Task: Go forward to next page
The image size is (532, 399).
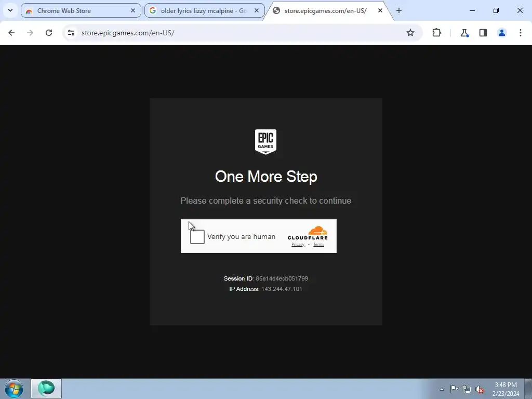Action: click(30, 33)
